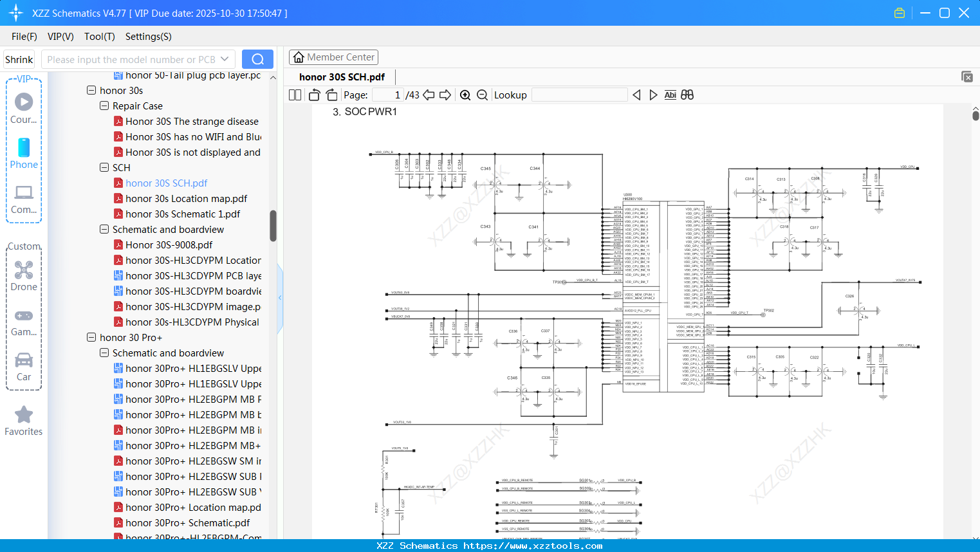Go to next page arrow
980x552 pixels.
pos(445,95)
